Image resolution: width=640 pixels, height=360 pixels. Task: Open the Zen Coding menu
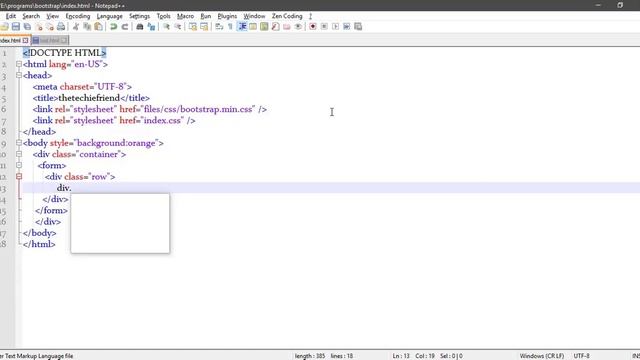click(287, 16)
